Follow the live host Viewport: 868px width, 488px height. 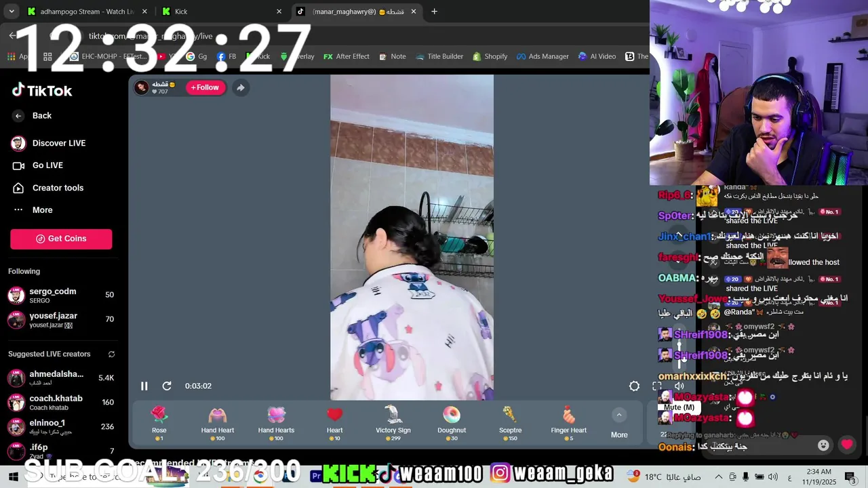tap(205, 87)
